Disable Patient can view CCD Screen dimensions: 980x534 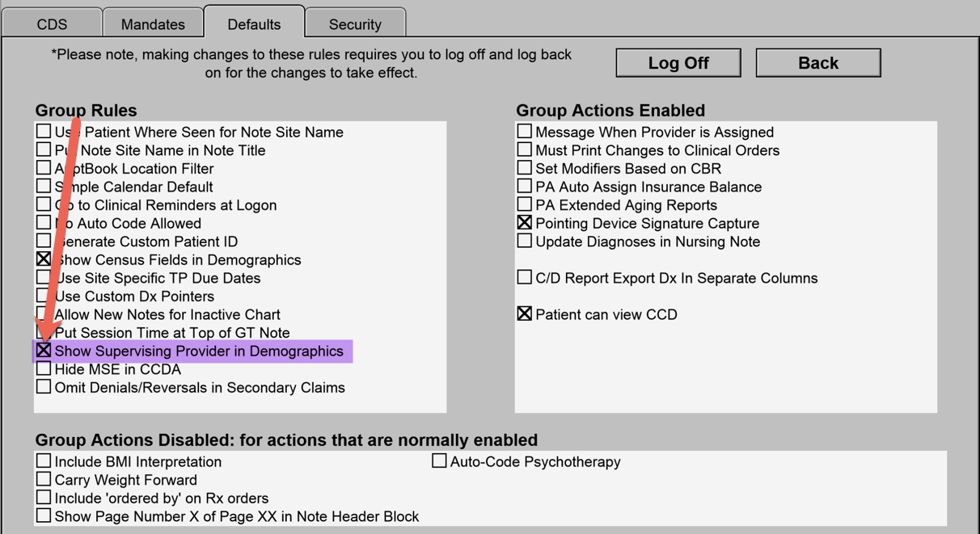coord(524,313)
